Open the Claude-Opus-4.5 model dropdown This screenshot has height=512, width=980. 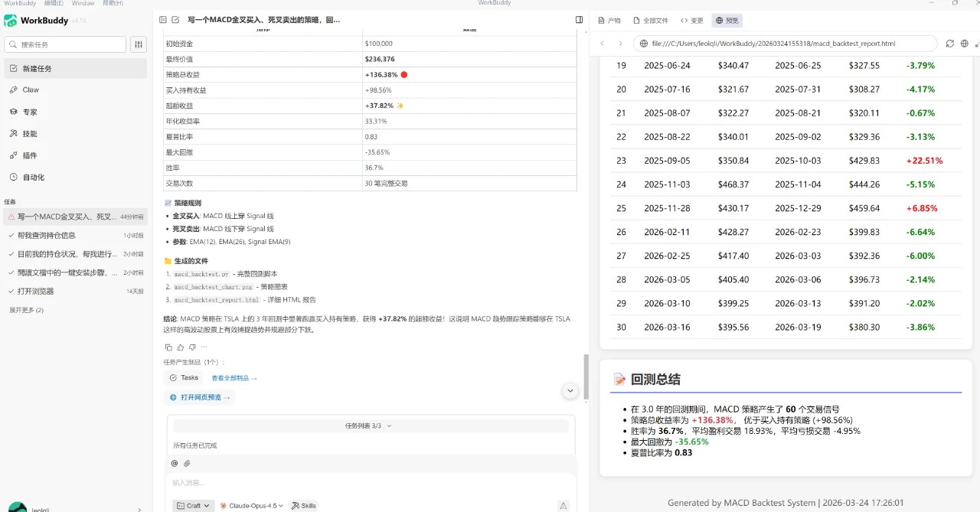(251, 505)
